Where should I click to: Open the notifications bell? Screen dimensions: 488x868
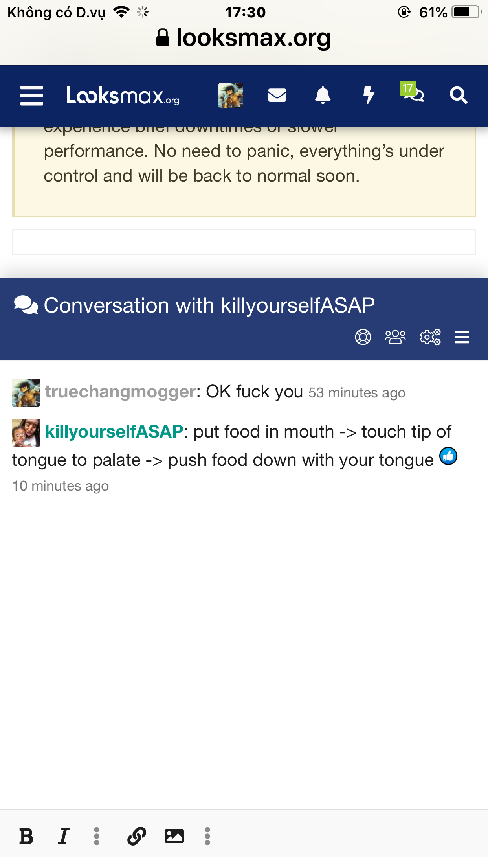[323, 96]
